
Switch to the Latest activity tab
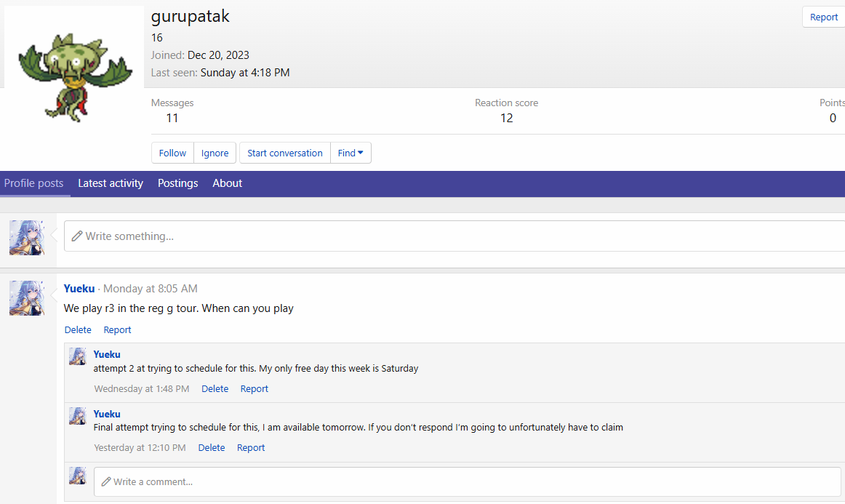click(111, 183)
